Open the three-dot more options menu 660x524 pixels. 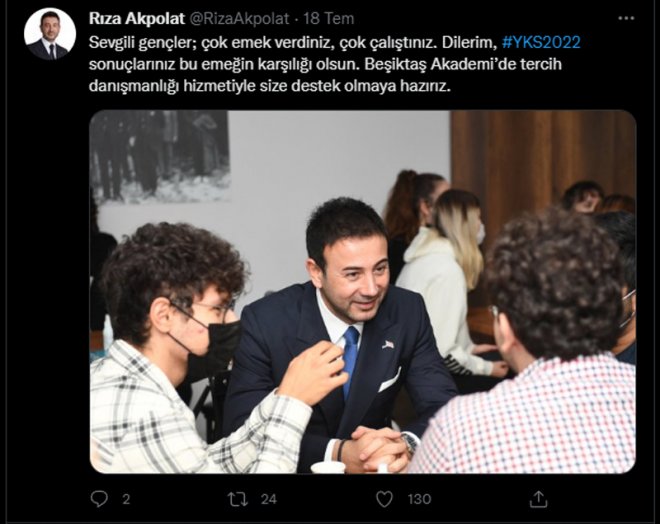(x=626, y=18)
